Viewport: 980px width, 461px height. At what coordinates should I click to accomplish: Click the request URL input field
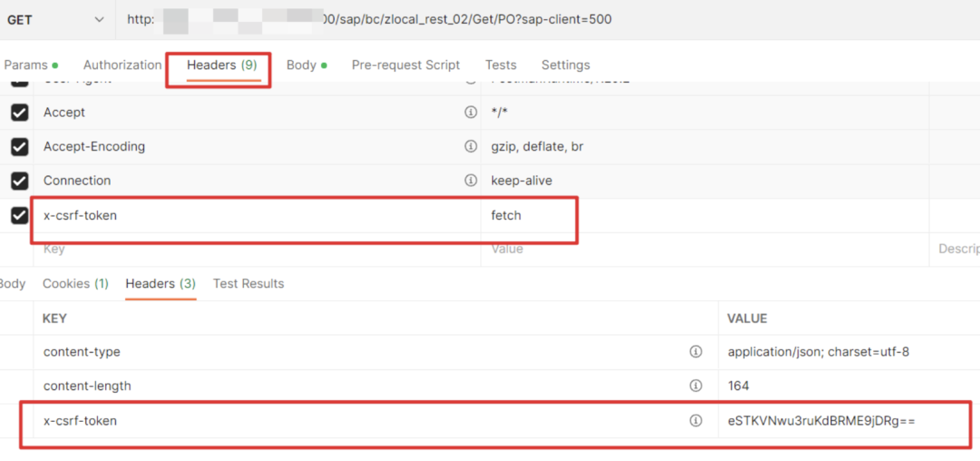[544, 20]
